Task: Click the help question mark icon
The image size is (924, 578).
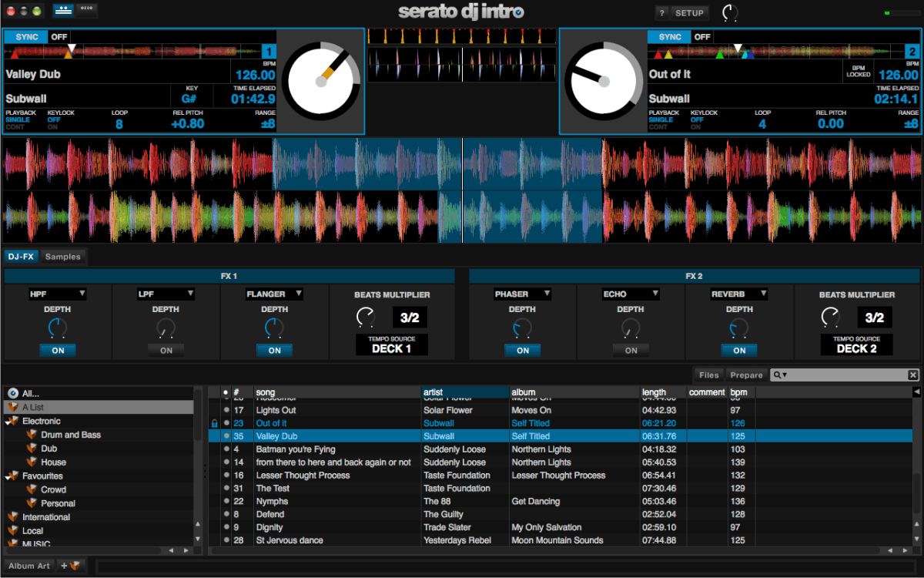Action: (x=661, y=13)
